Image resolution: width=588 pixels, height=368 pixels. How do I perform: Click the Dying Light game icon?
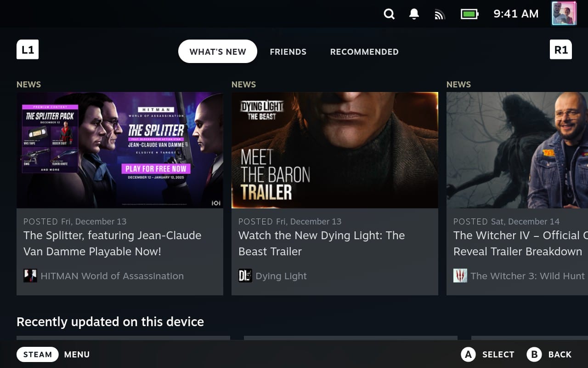pos(245,276)
